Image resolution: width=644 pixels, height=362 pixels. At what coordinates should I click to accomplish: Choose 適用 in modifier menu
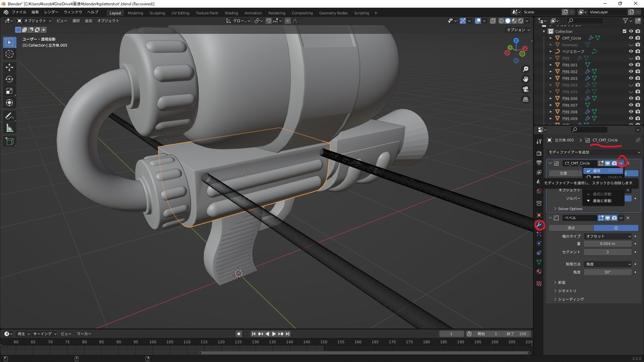(604, 171)
